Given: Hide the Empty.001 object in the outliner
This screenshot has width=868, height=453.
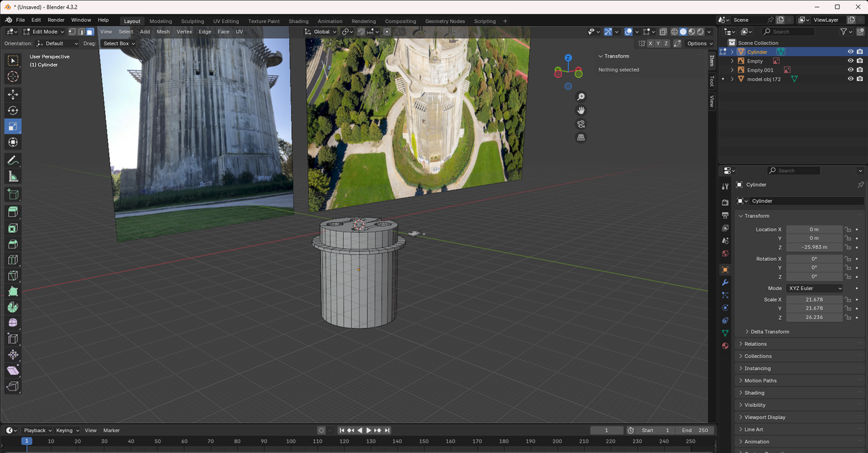Looking at the screenshot, I should tap(850, 70).
